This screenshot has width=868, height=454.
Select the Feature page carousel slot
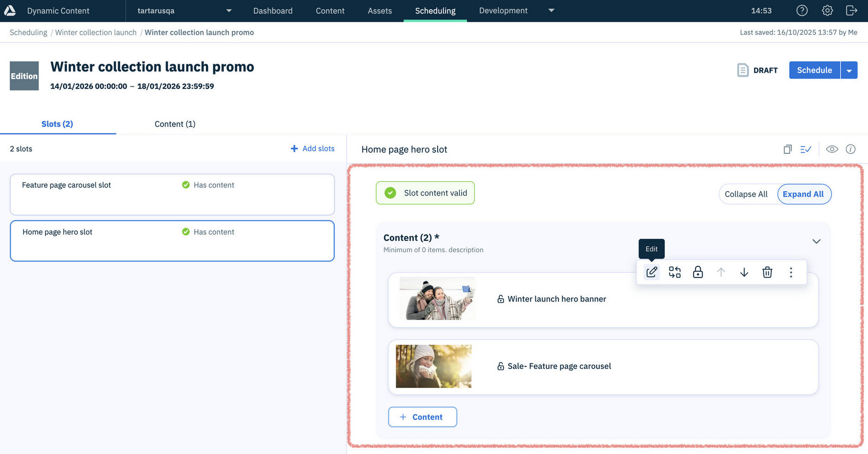(x=172, y=194)
